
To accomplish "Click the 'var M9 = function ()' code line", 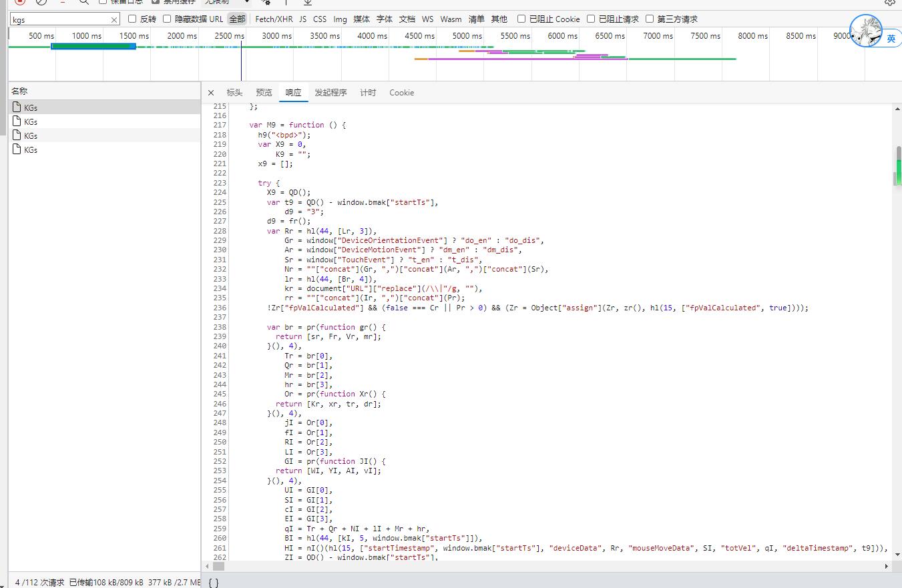I will tap(297, 125).
